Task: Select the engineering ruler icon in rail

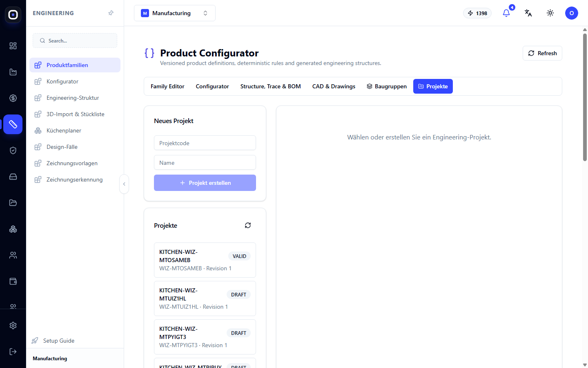Action: (x=13, y=124)
